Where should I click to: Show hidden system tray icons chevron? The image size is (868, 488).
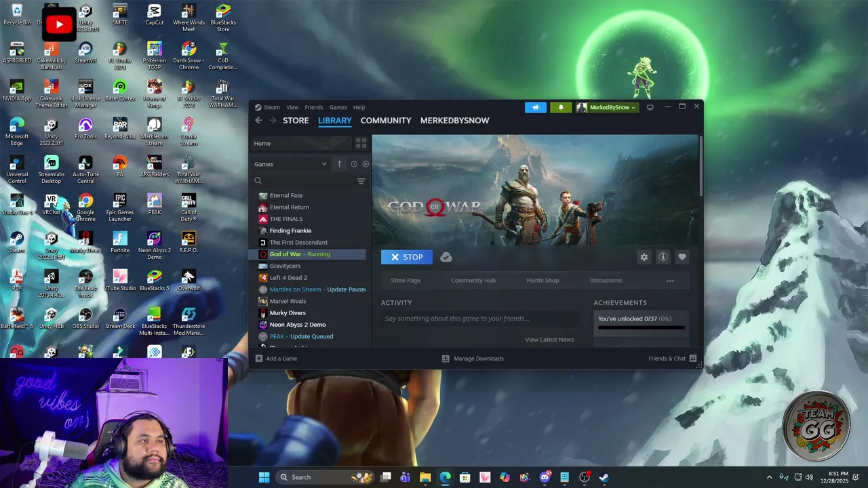(x=769, y=477)
